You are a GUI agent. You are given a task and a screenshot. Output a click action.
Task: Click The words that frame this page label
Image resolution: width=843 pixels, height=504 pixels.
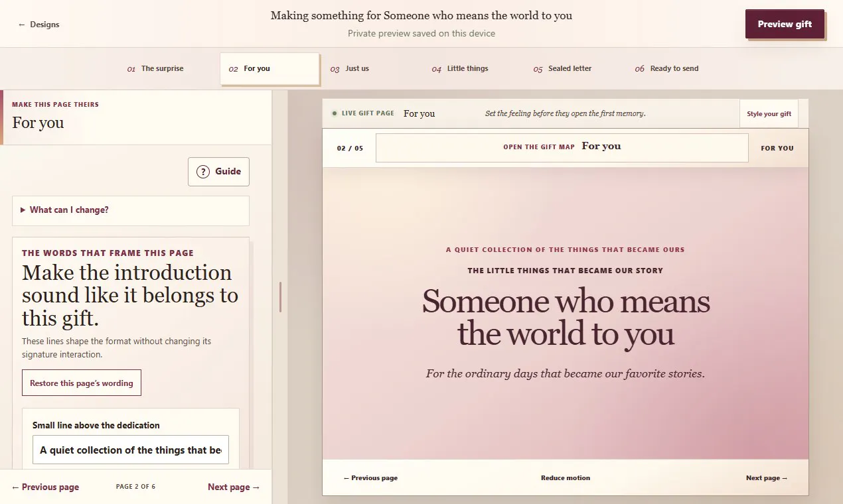point(108,253)
